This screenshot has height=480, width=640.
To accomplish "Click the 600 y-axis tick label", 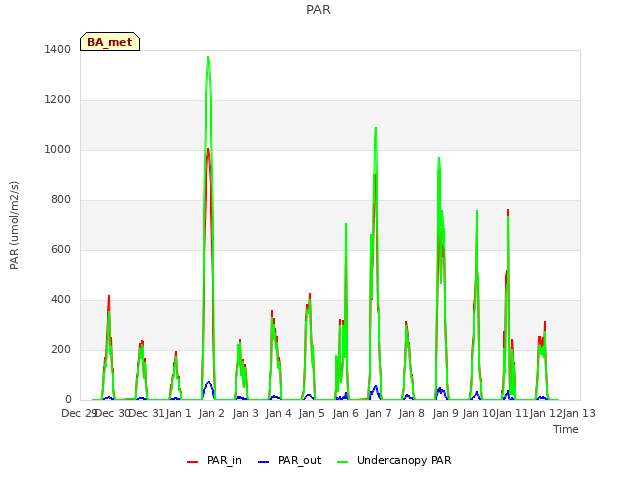I will click(61, 249).
